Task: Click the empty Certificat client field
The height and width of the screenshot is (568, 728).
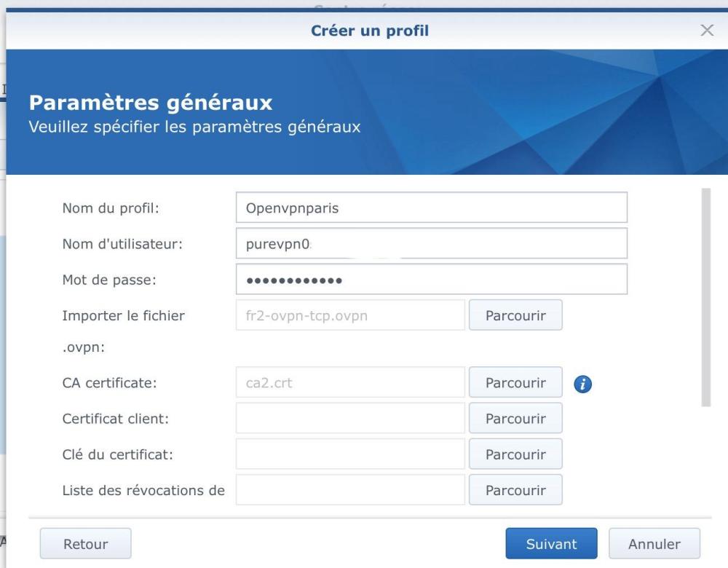Action: 349,419
